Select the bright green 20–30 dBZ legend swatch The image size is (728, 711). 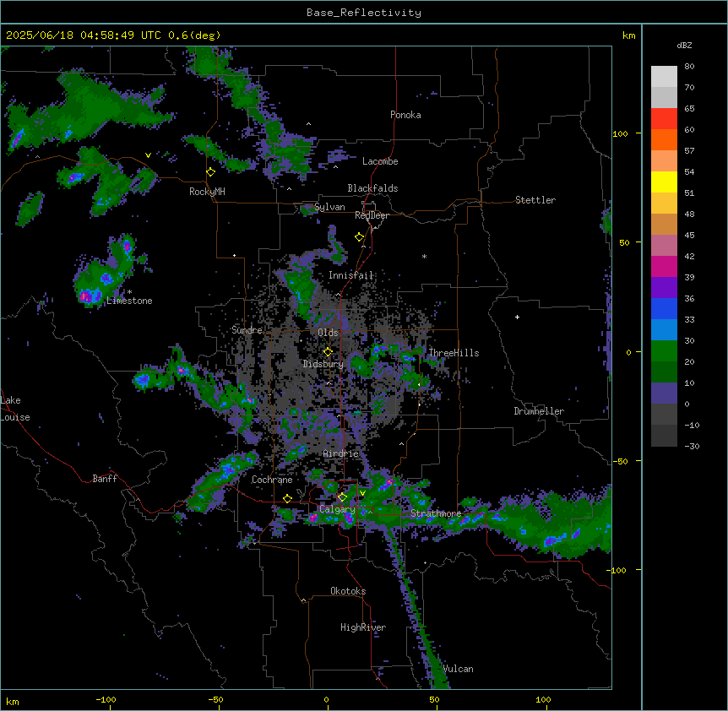[664, 351]
